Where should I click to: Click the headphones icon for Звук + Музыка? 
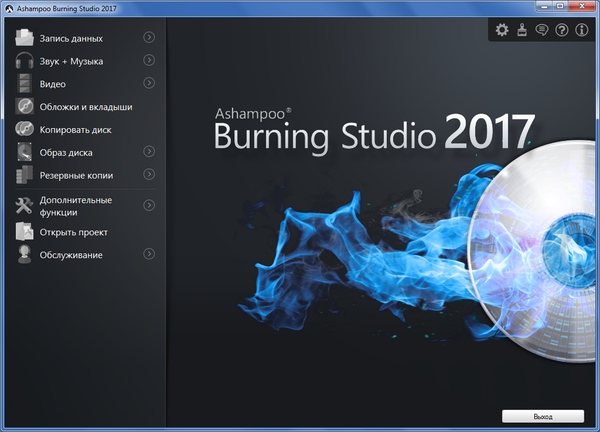(x=24, y=60)
